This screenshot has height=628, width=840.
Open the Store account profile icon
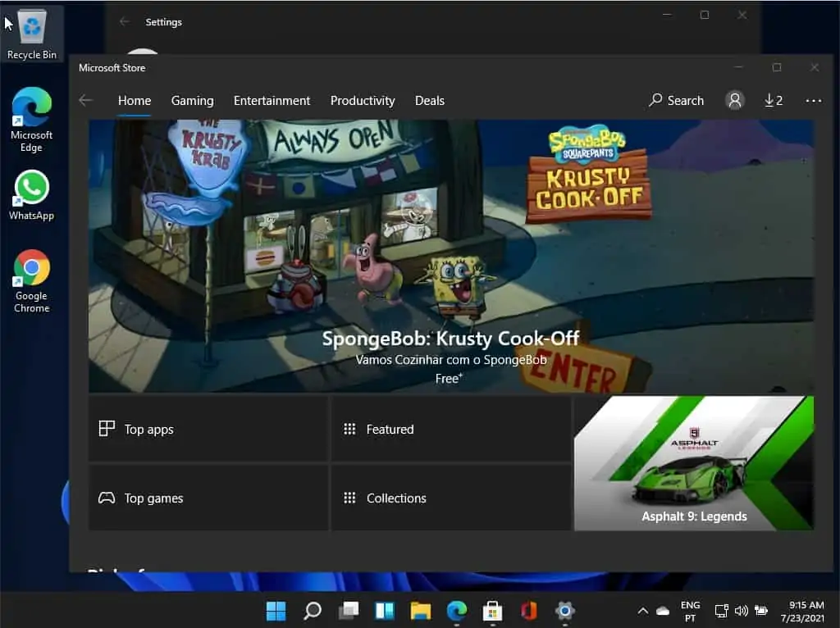coord(735,100)
